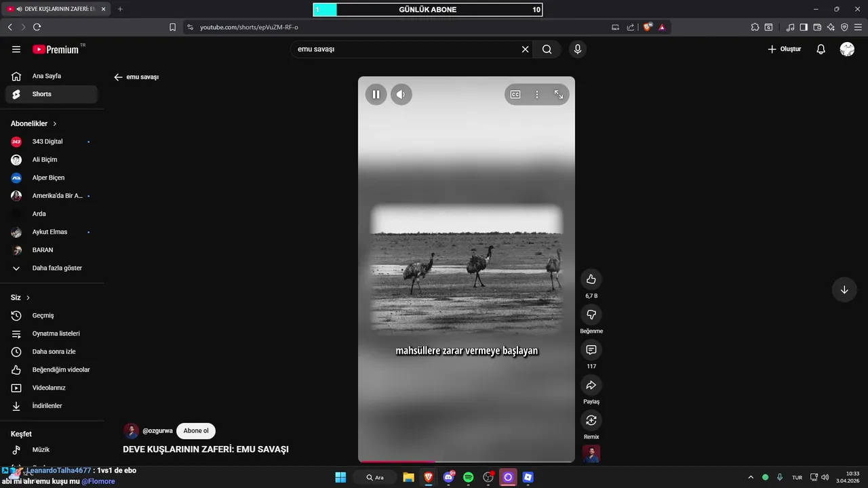868x488 pixels.
Task: Open Oynatma listeleri
Action: click(x=52, y=333)
